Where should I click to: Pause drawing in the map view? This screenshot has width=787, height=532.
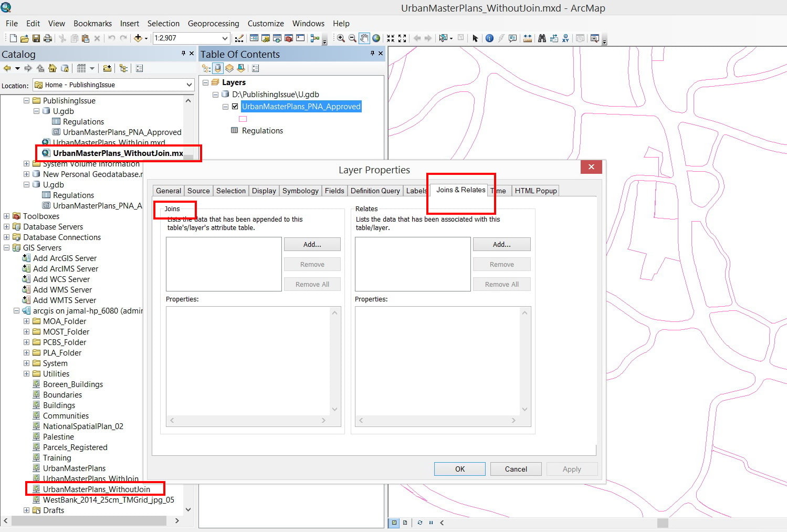pyautogui.click(x=431, y=523)
